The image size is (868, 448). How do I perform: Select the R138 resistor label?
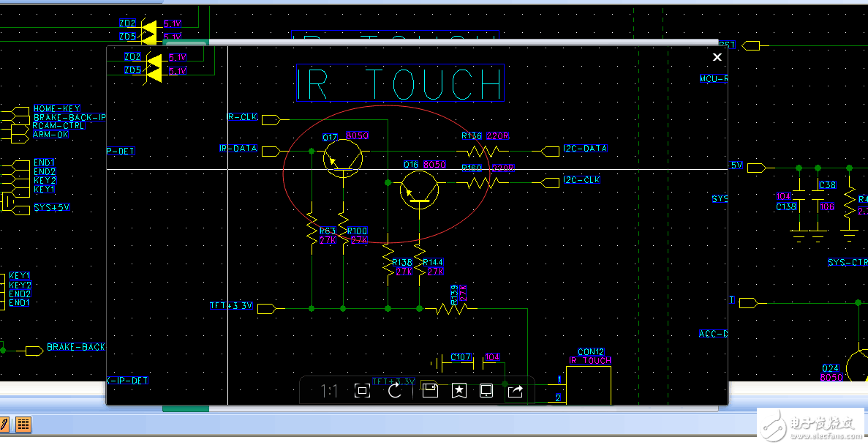pyautogui.click(x=402, y=262)
